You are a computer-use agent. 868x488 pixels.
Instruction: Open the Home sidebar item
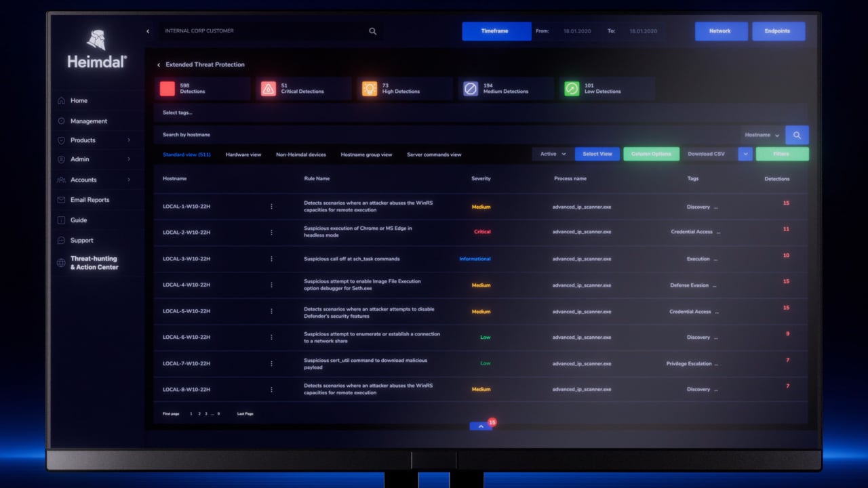pos(79,100)
